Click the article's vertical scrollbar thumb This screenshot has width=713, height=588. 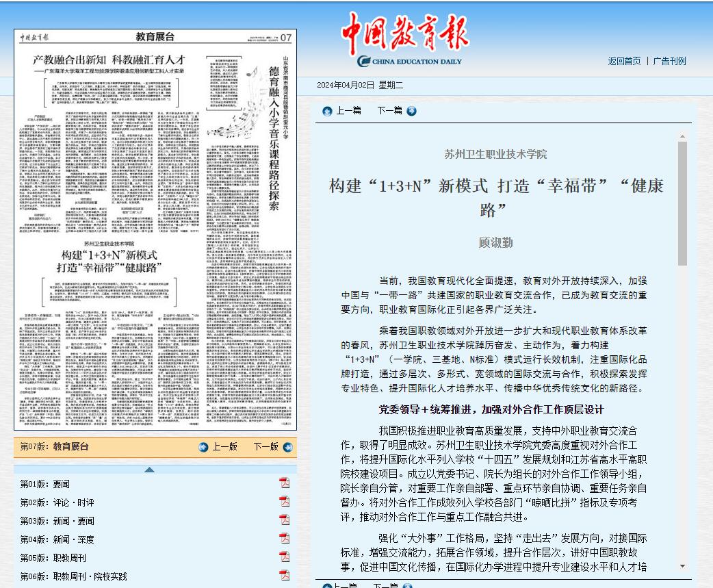pos(682,203)
